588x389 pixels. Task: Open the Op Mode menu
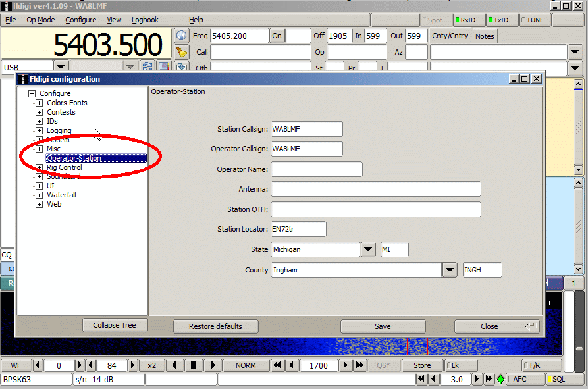(x=41, y=20)
